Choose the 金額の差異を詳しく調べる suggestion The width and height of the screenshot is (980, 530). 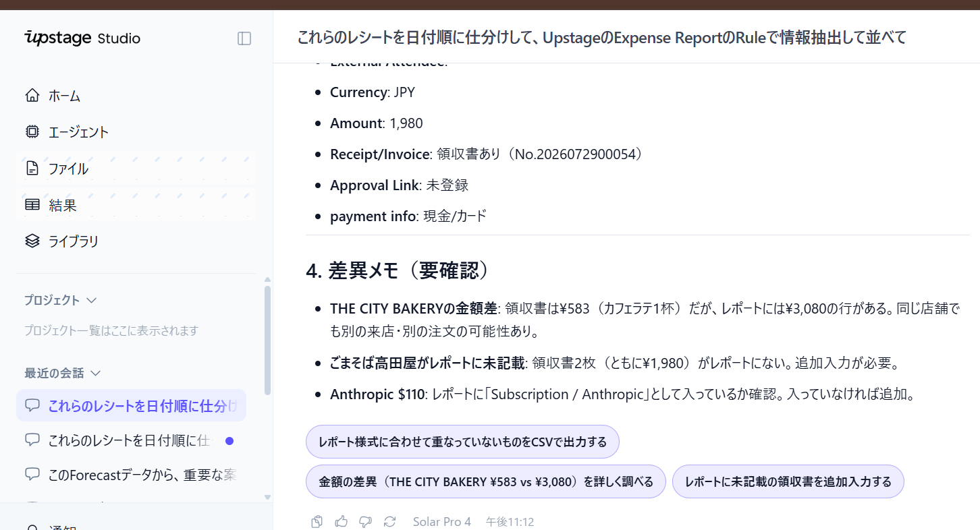[x=486, y=481]
